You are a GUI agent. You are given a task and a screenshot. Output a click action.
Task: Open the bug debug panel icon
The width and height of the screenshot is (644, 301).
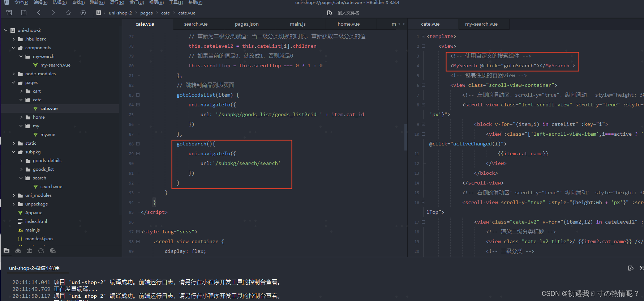pos(30,250)
